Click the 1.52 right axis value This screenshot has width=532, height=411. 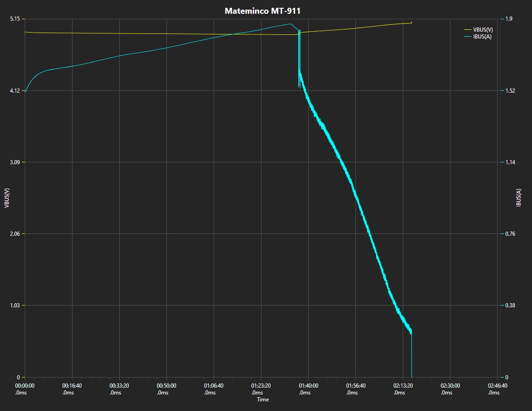[510, 91]
